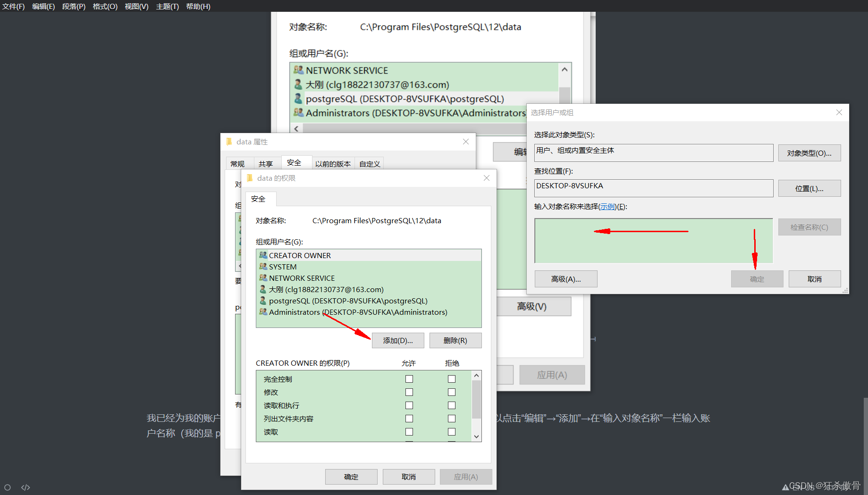Switch to 以前的版本 tab
Image resolution: width=868 pixels, height=495 pixels.
coord(333,163)
